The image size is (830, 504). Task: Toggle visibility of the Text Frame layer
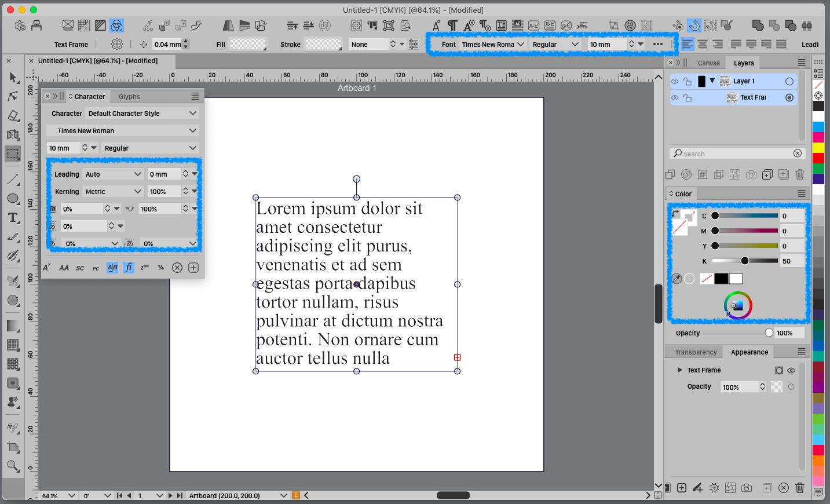tap(675, 98)
